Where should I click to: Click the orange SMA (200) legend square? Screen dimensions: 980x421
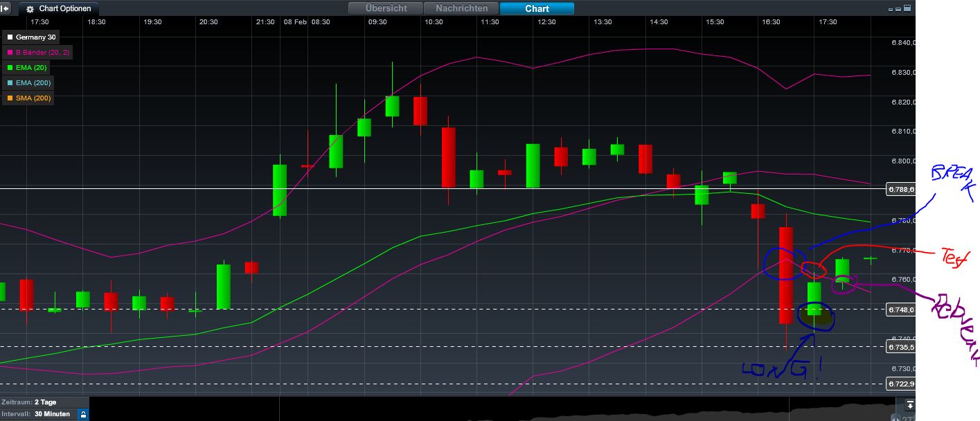point(10,98)
